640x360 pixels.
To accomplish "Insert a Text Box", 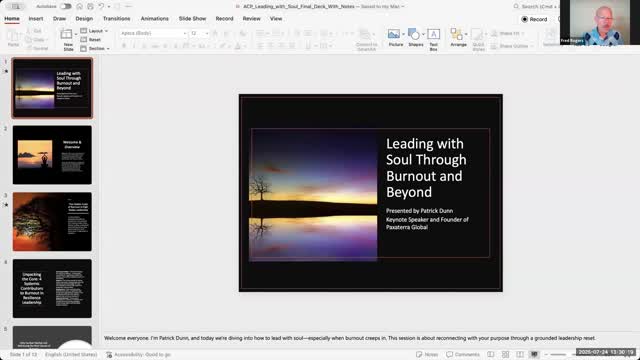I will pos(433,39).
